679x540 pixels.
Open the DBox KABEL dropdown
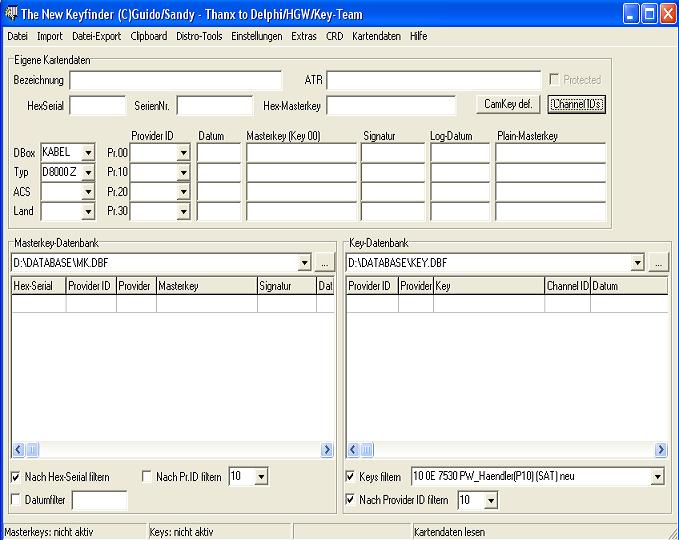pos(88,153)
